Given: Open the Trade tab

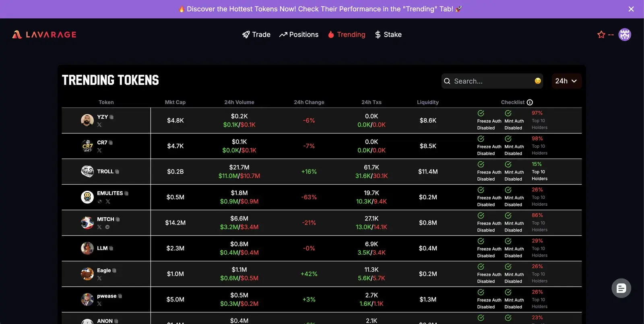Looking at the screenshot, I should [256, 35].
